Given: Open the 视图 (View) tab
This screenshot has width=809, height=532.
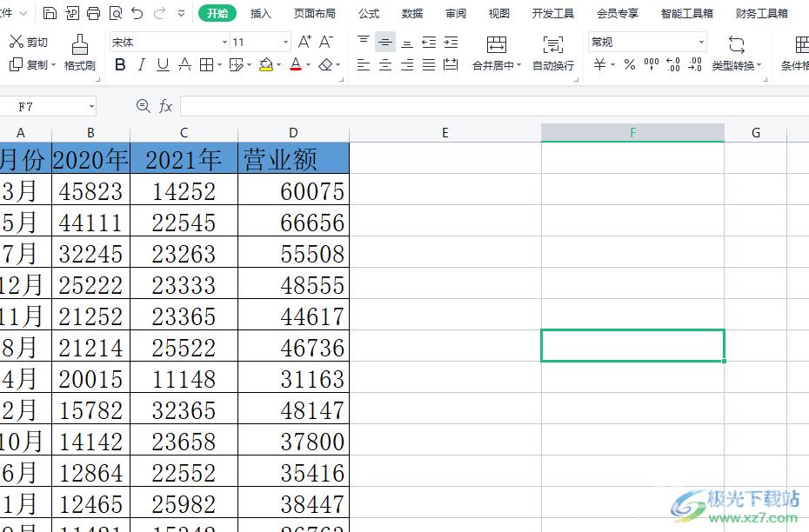Looking at the screenshot, I should [498, 13].
